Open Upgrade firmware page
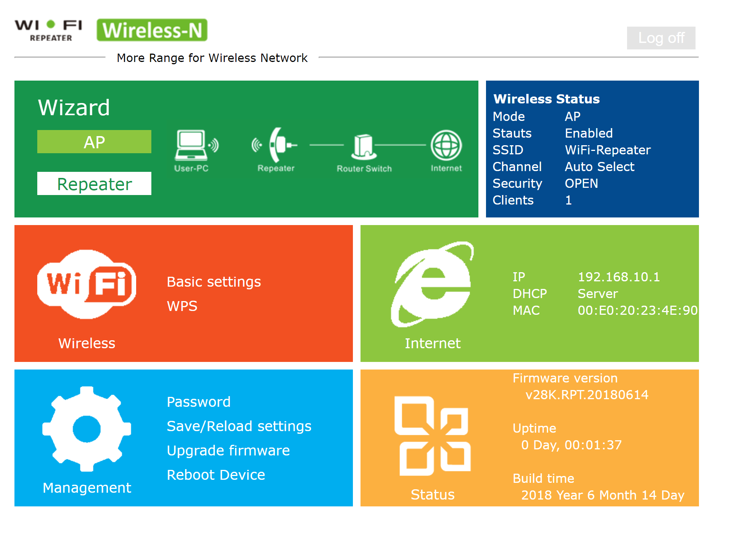 coord(228,451)
